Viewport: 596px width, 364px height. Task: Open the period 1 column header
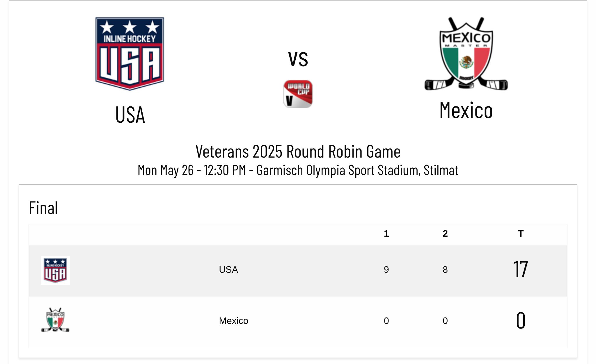[386, 233]
